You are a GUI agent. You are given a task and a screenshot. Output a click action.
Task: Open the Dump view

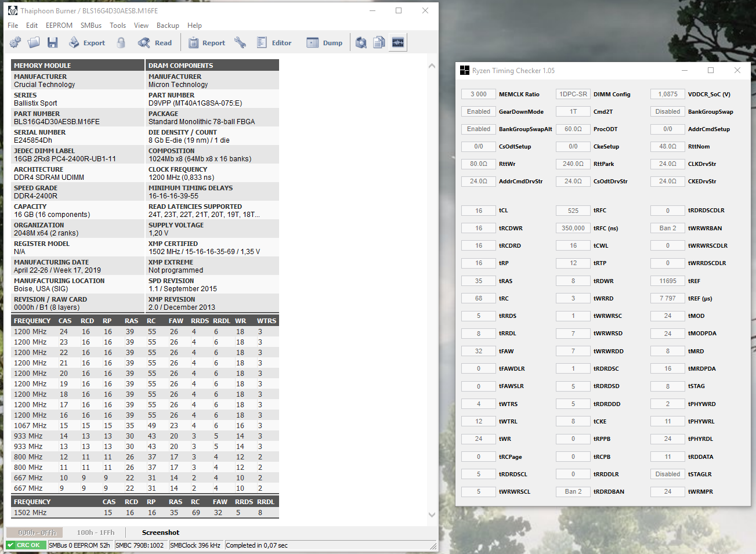[324, 42]
